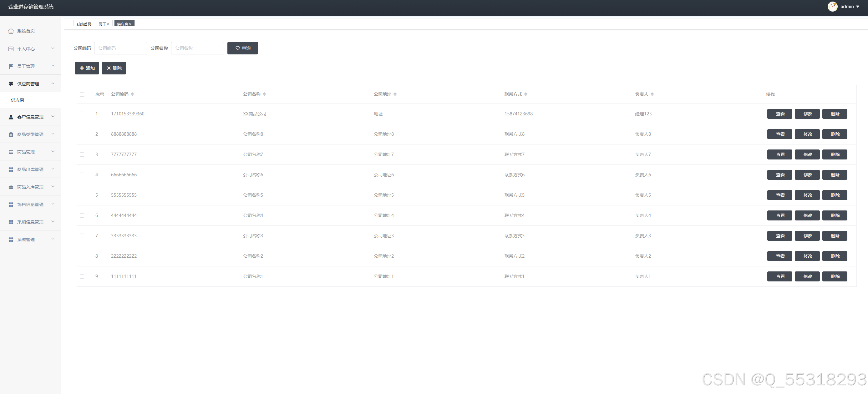
Task: Close the 供应商 tab with its X
Action: pos(130,24)
